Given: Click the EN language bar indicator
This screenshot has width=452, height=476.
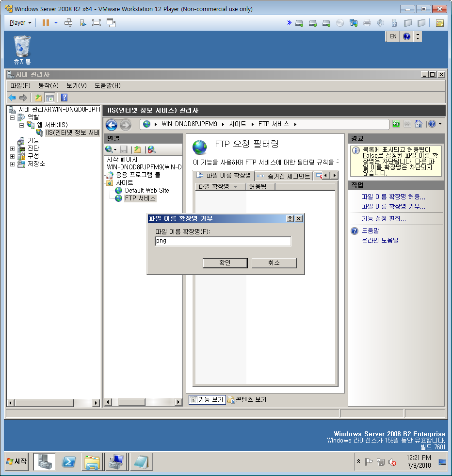Looking at the screenshot, I should [393, 36].
